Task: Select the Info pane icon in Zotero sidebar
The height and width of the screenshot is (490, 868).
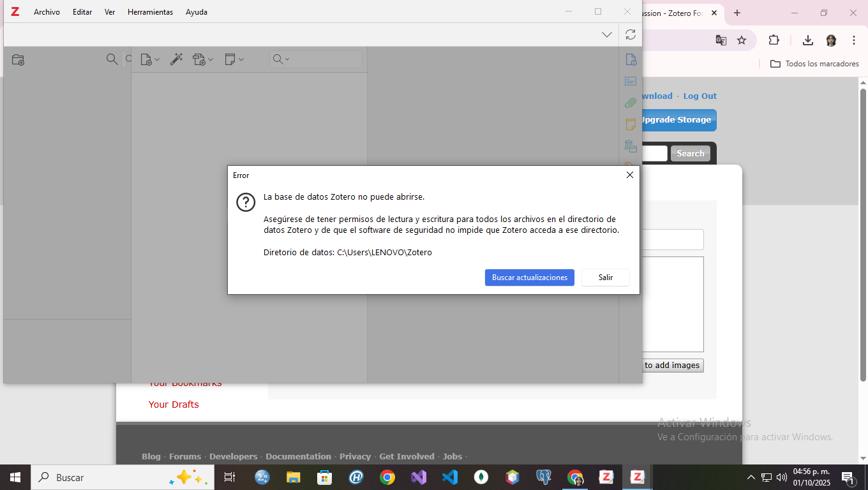Action: coord(631,60)
